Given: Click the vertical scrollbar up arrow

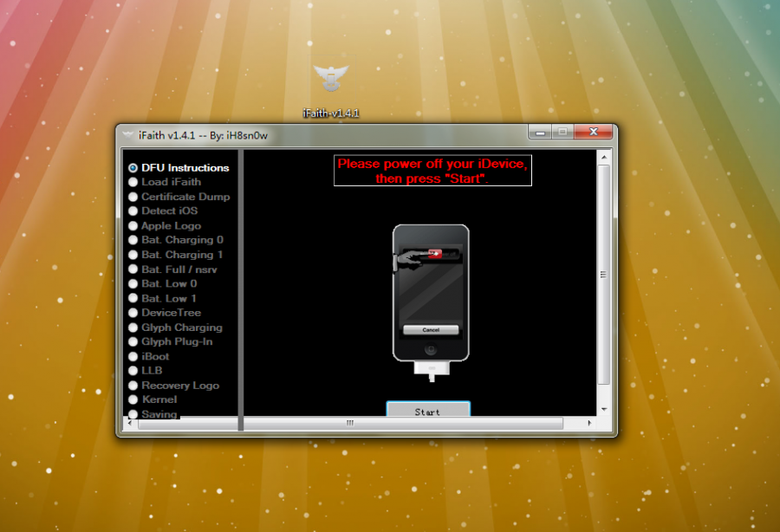Looking at the screenshot, I should (x=604, y=157).
